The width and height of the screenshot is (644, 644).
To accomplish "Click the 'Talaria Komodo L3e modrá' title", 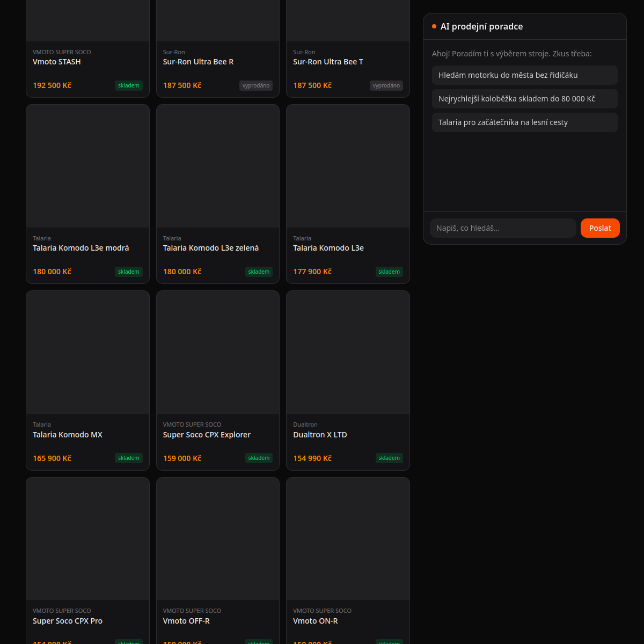I will click(x=81, y=248).
